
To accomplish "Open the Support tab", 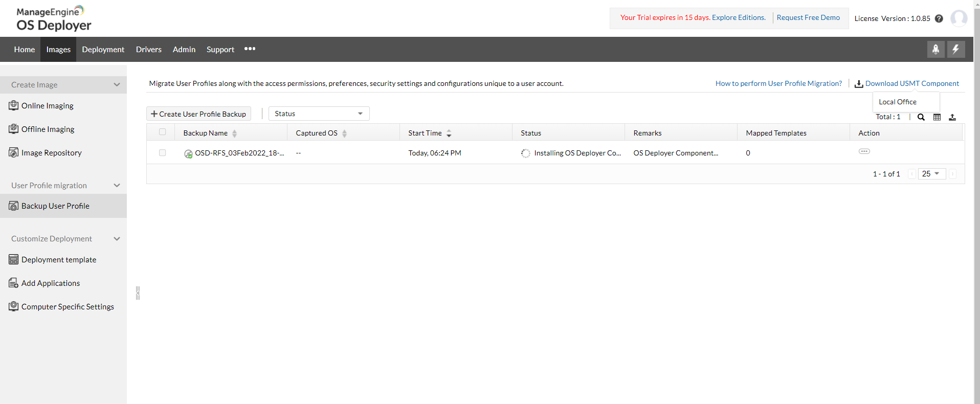I will (x=220, y=50).
